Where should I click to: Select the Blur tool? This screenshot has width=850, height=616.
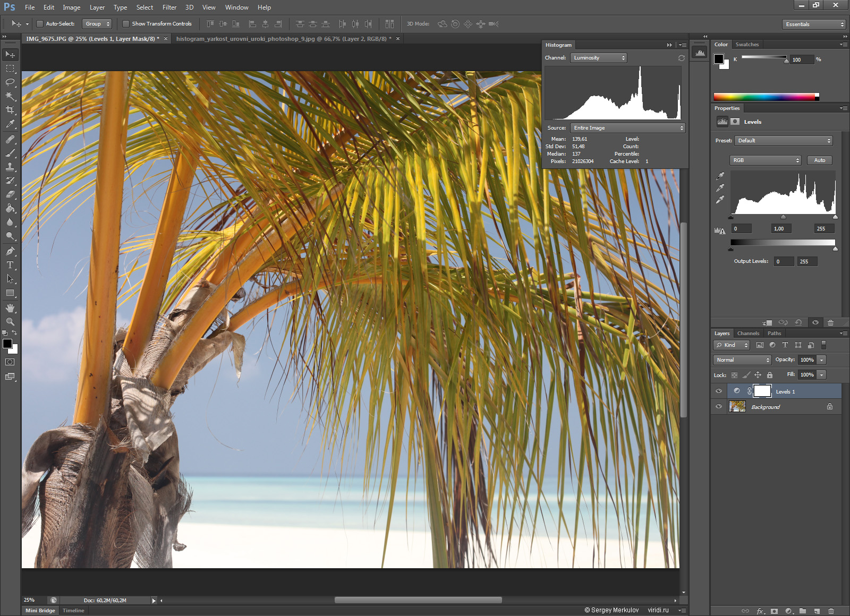(10, 222)
